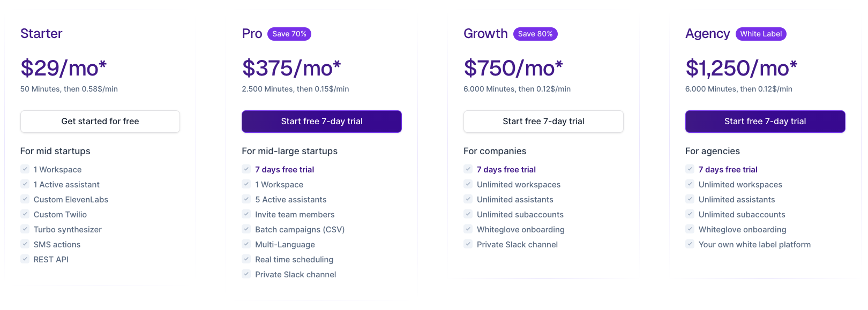Open Growth plan 7 days free trial link
Image resolution: width=868 pixels, height=310 pixels.
click(506, 170)
